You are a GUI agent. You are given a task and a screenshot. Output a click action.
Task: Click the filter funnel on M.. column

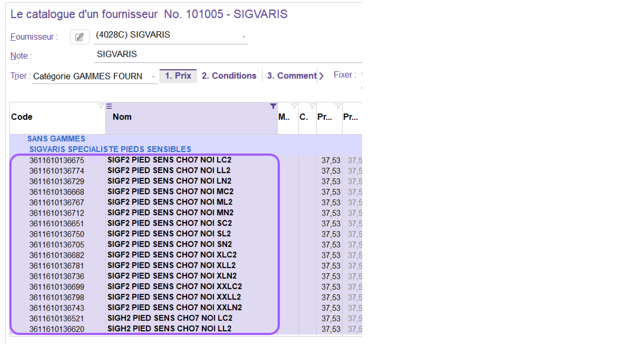pos(294,106)
